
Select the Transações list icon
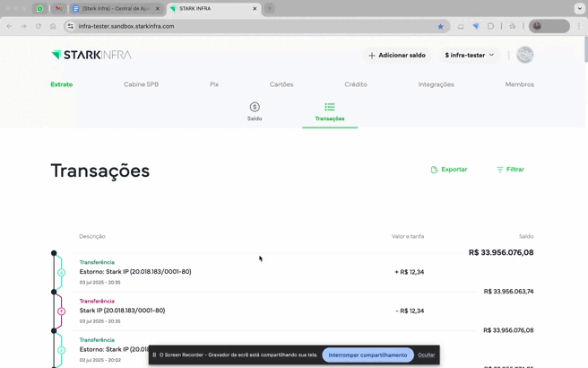pos(330,107)
